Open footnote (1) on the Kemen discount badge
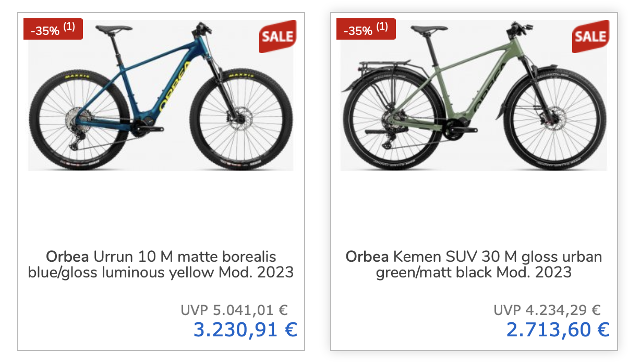This screenshot has height=364, width=628. click(382, 27)
